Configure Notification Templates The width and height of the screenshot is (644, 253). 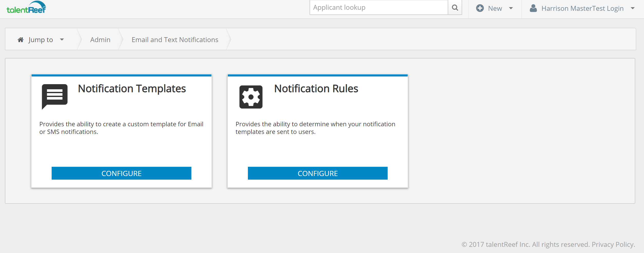click(x=121, y=173)
